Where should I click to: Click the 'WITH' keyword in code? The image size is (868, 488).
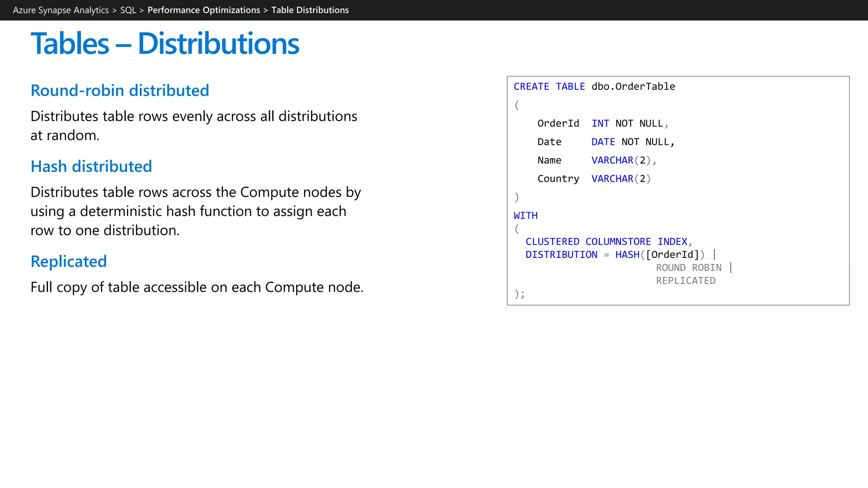pos(526,216)
